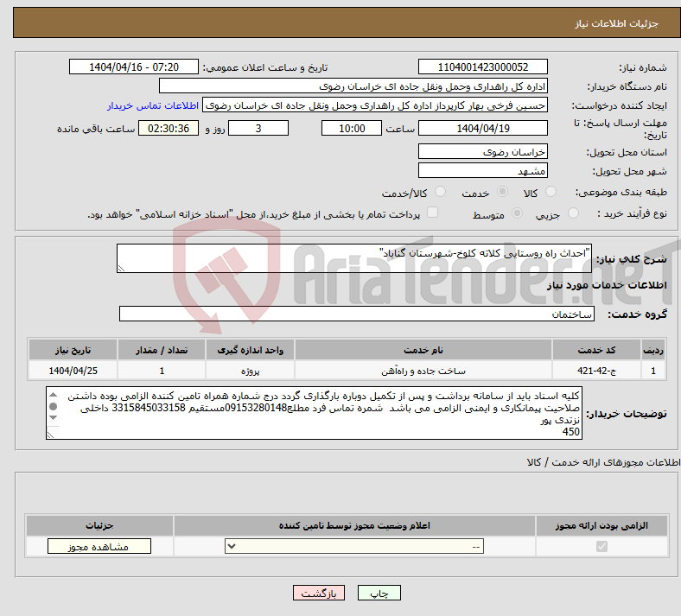Screen dimensions: 681x616
Task: Click the remaining time field 02:30:36
Action: point(169,128)
